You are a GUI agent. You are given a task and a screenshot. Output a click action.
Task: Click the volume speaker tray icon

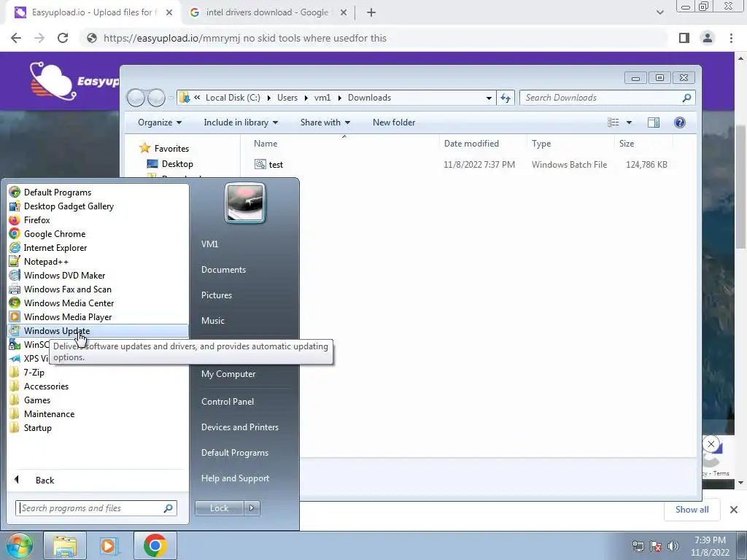[x=673, y=546]
